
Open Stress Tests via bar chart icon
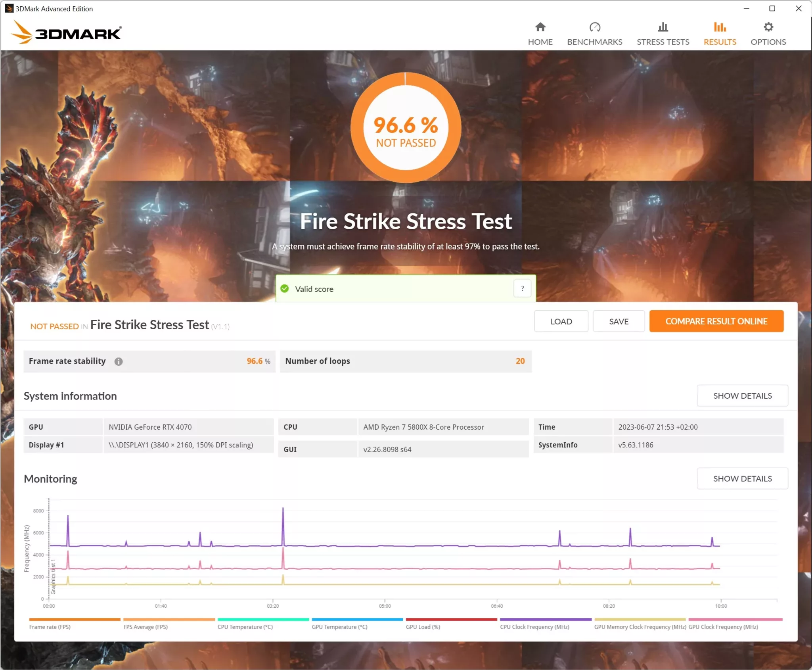[x=663, y=27]
